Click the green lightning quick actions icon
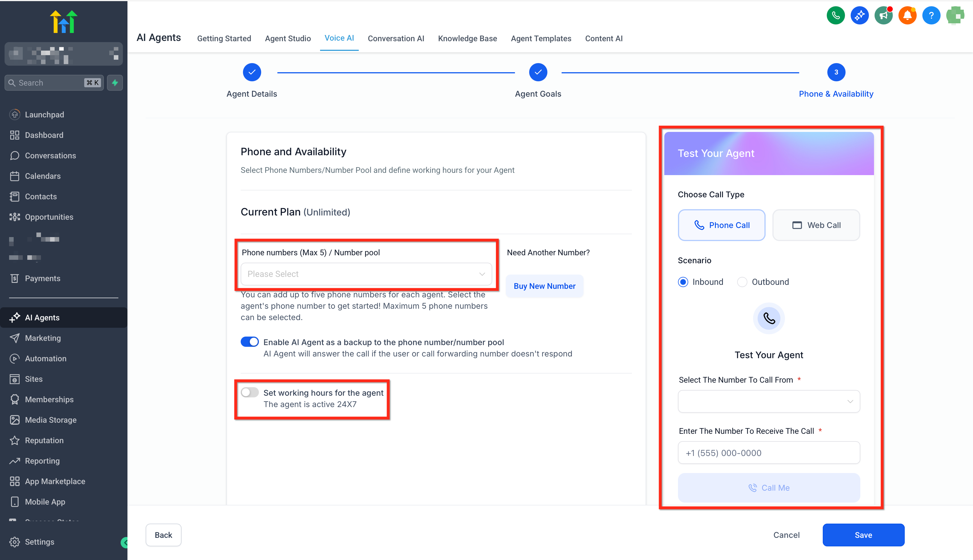This screenshot has height=560, width=973. (115, 83)
